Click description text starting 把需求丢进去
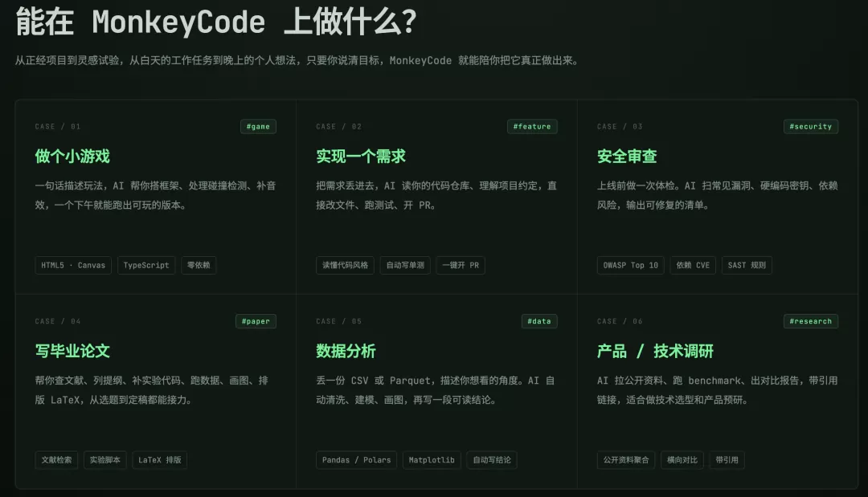 (436, 195)
